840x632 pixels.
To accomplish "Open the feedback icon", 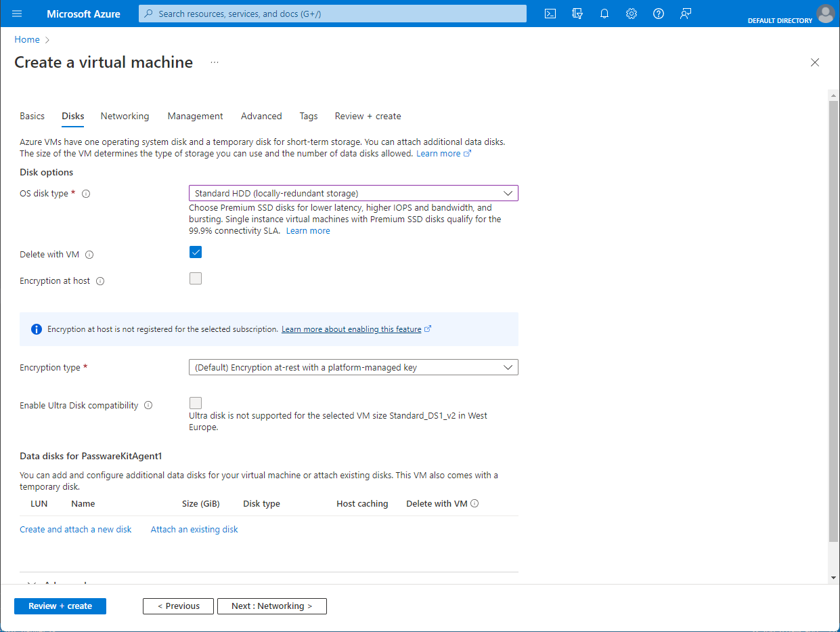I will (x=686, y=14).
